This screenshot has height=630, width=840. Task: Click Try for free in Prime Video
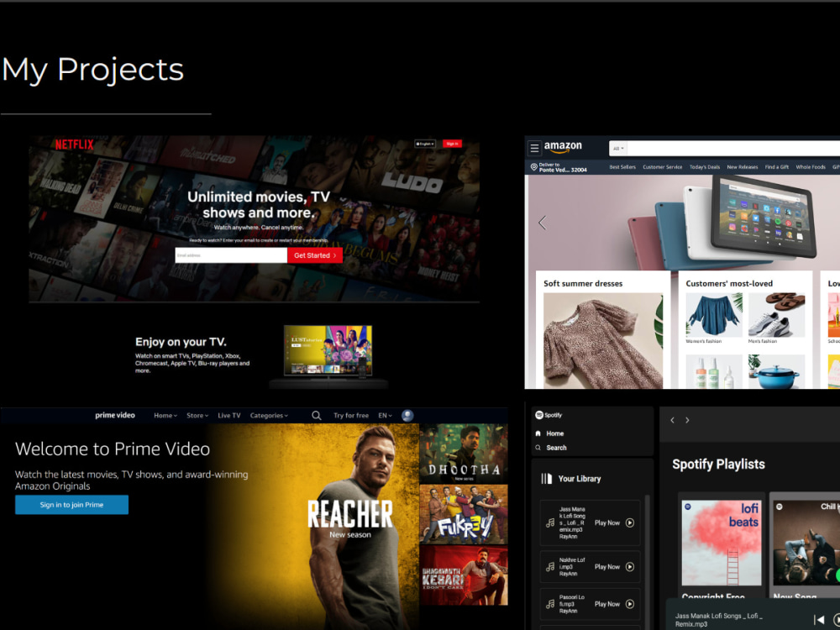point(351,416)
